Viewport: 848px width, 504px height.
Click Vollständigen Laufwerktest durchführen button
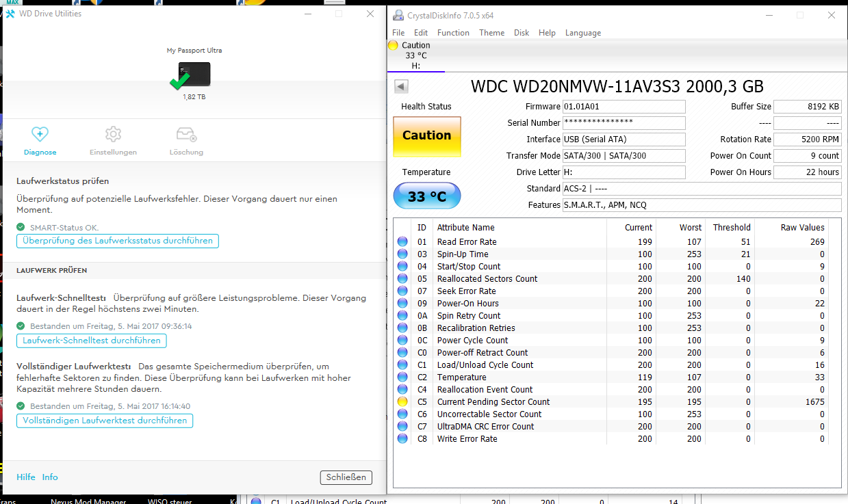(105, 421)
